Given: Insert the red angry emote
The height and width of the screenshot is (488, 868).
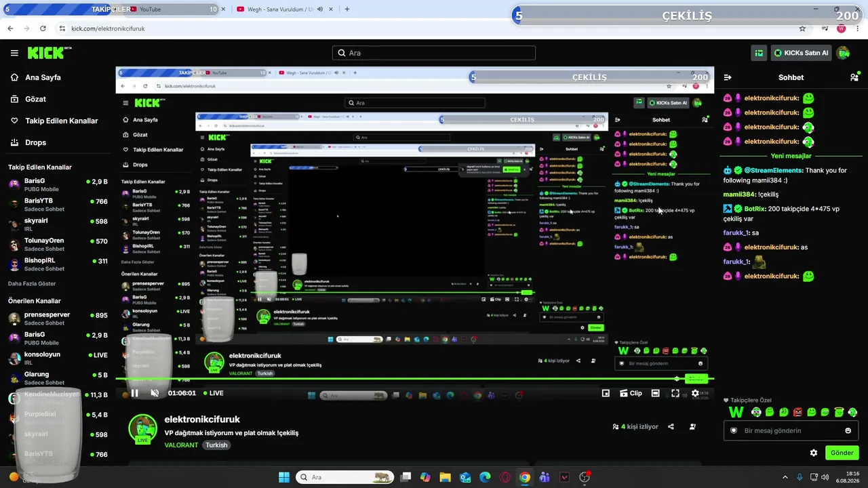Looking at the screenshot, I should 797,412.
